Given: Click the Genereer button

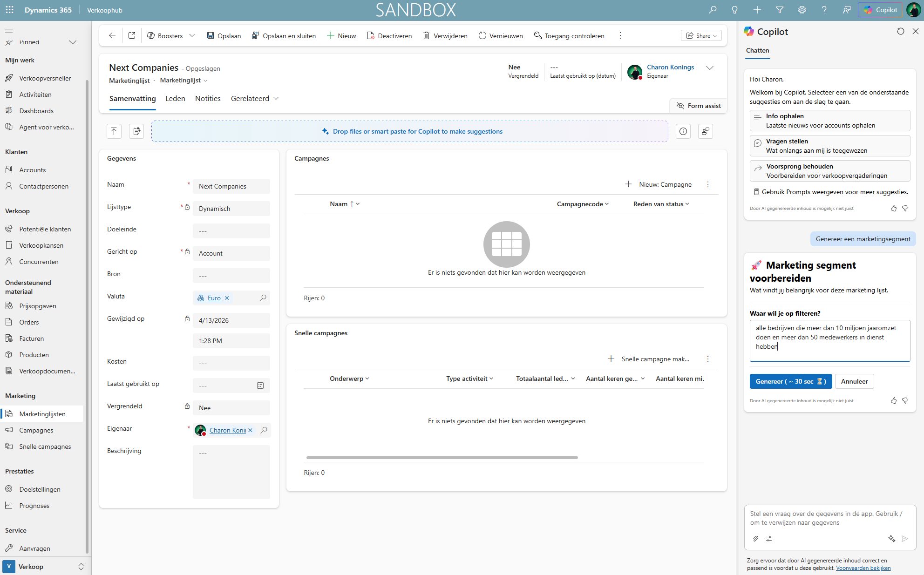Looking at the screenshot, I should [x=790, y=381].
